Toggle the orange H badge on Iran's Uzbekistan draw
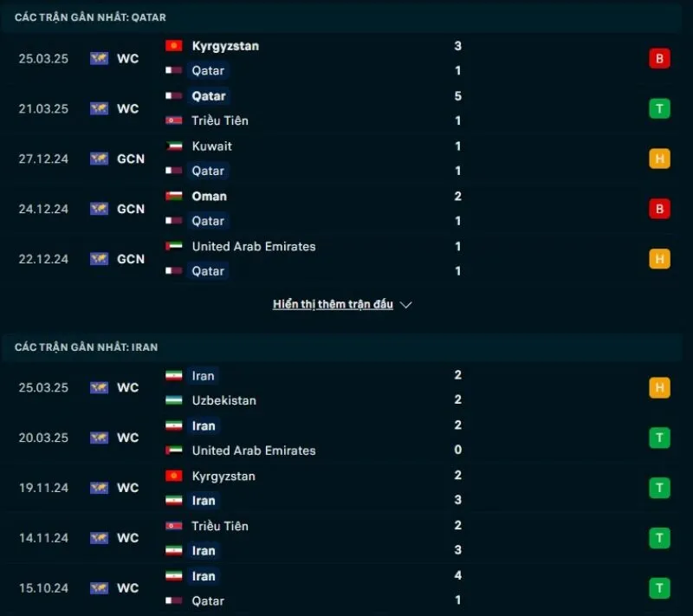Image resolution: width=693 pixels, height=616 pixels. [x=659, y=387]
